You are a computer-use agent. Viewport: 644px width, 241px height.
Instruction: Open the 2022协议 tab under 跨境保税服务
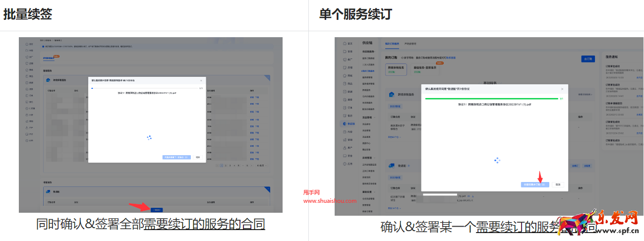pyautogui.click(x=395, y=107)
